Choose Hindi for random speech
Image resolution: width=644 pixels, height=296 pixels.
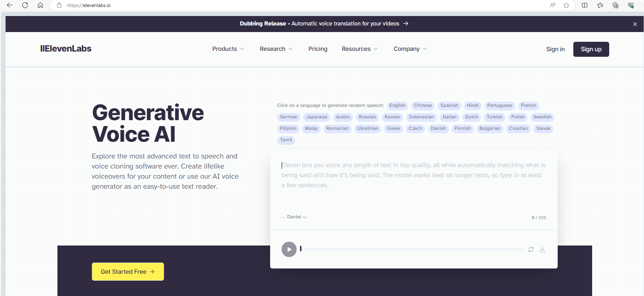point(473,106)
